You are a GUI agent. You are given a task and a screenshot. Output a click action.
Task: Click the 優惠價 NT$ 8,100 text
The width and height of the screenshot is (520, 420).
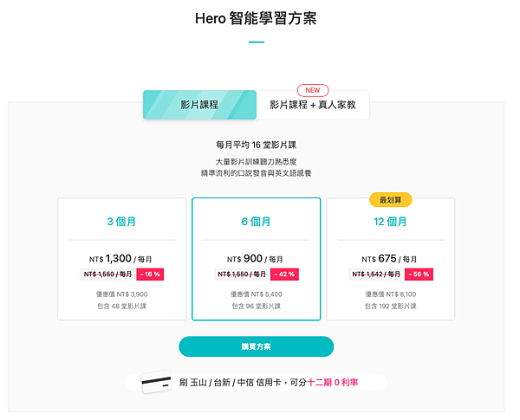(x=390, y=294)
